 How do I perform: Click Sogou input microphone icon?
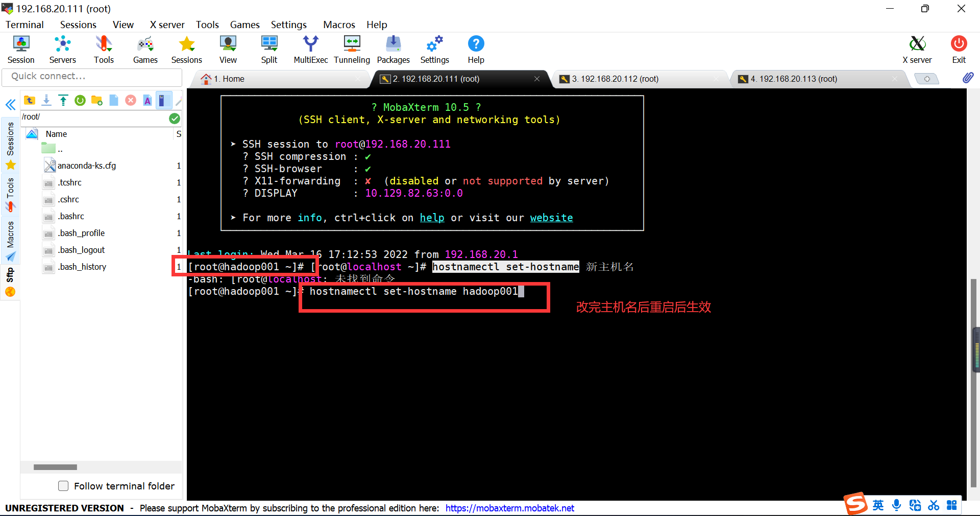click(x=896, y=505)
